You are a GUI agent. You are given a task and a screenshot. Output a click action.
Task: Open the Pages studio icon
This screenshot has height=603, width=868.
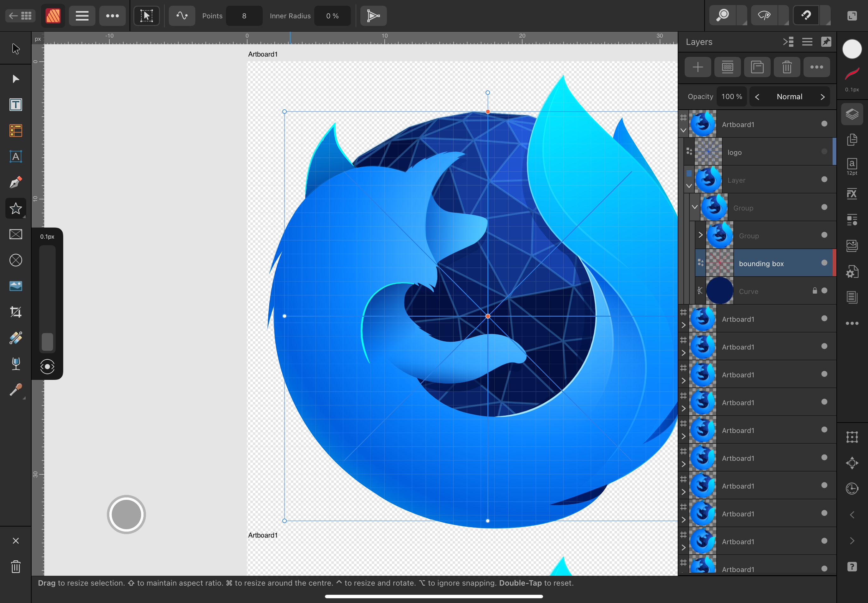852,140
